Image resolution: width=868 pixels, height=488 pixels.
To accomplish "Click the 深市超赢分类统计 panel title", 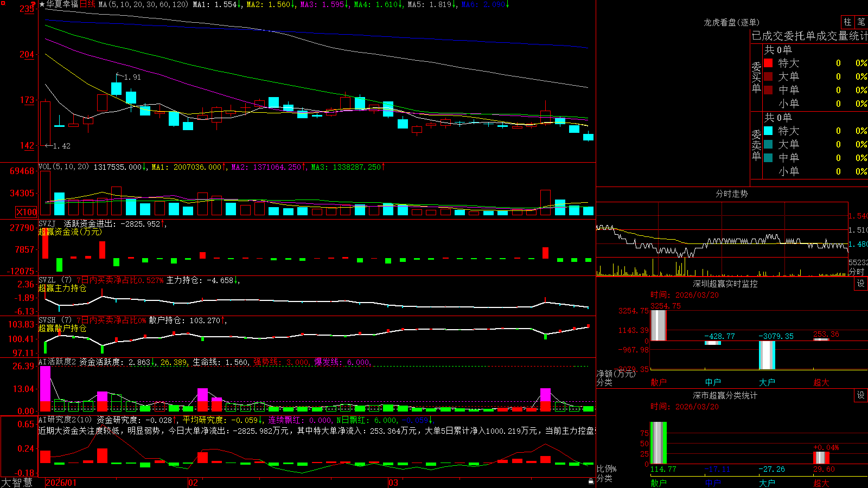I will coord(725,395).
